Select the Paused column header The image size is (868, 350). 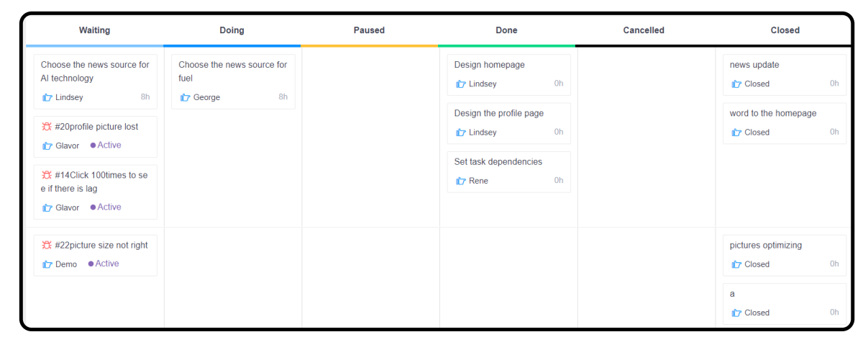coord(369,30)
